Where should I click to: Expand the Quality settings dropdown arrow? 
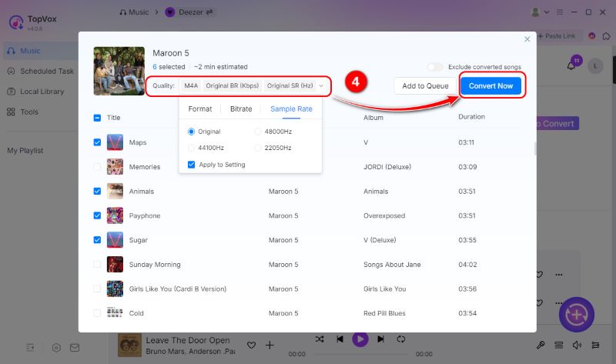click(x=321, y=85)
